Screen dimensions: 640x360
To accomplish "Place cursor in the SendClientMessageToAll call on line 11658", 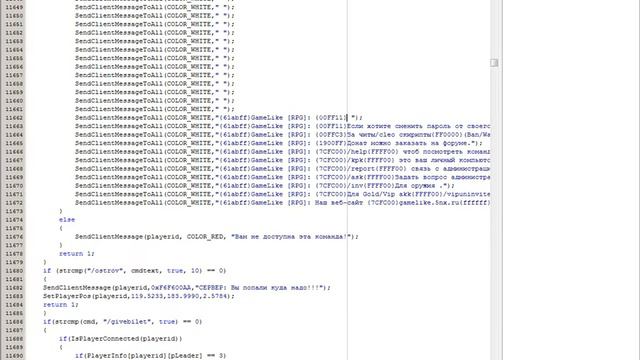I will point(155,84).
